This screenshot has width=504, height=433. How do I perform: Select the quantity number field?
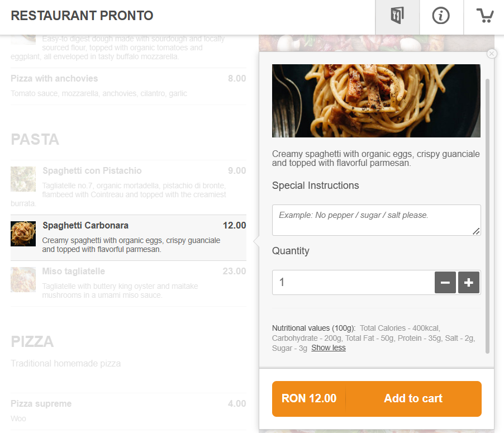352,282
